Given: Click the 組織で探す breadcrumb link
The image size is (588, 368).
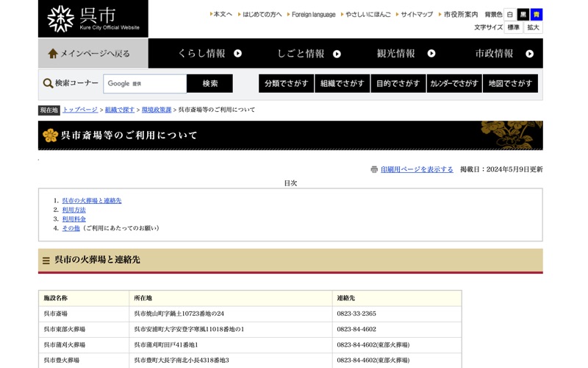Looking at the screenshot, I should [120, 110].
